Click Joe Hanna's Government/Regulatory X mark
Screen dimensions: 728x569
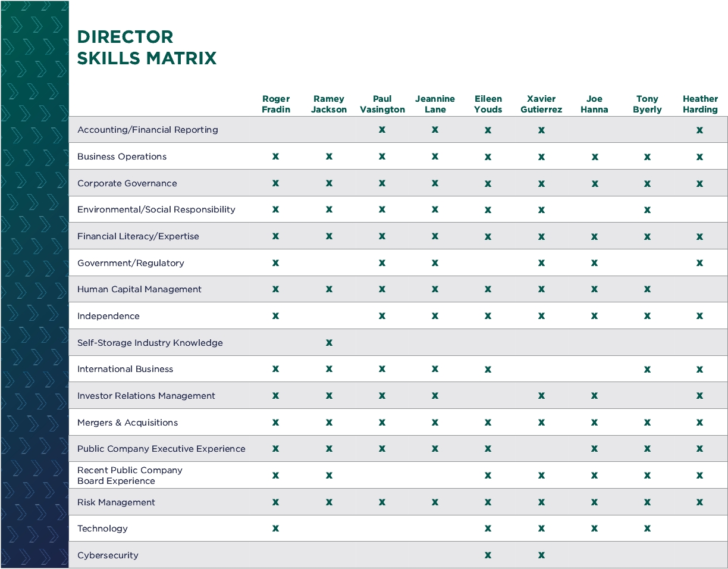point(594,263)
